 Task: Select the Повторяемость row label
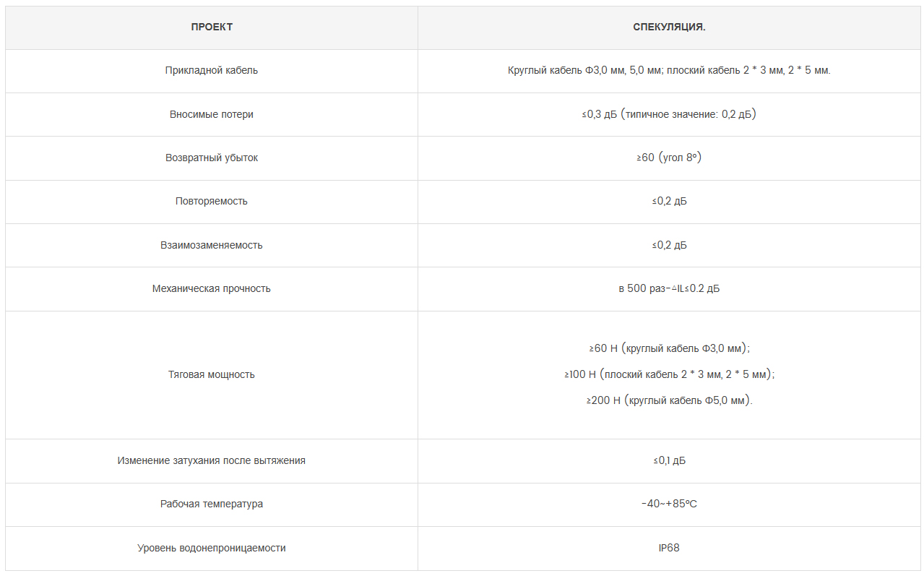pos(212,201)
